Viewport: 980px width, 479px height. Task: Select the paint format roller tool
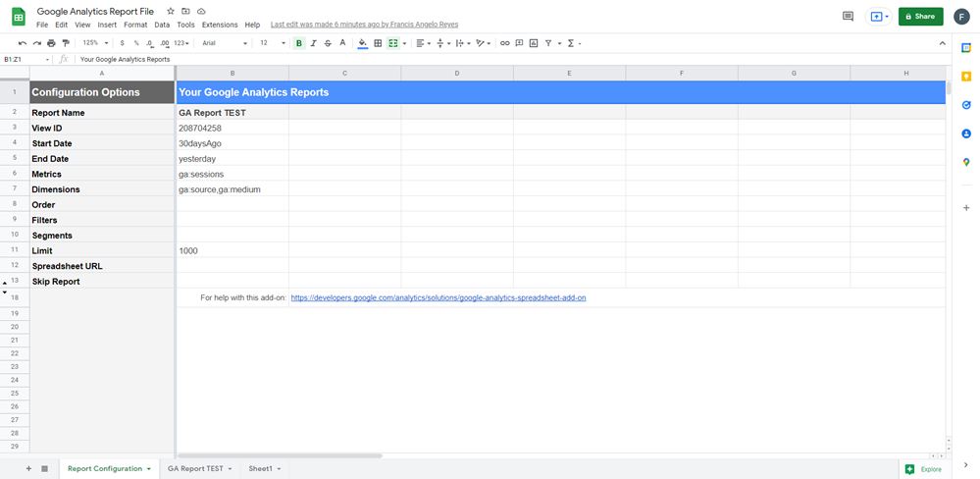click(x=66, y=43)
